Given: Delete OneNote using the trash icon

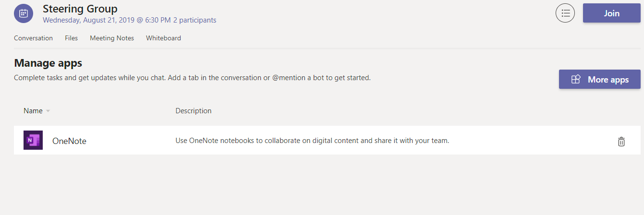Looking at the screenshot, I should click(x=621, y=141).
